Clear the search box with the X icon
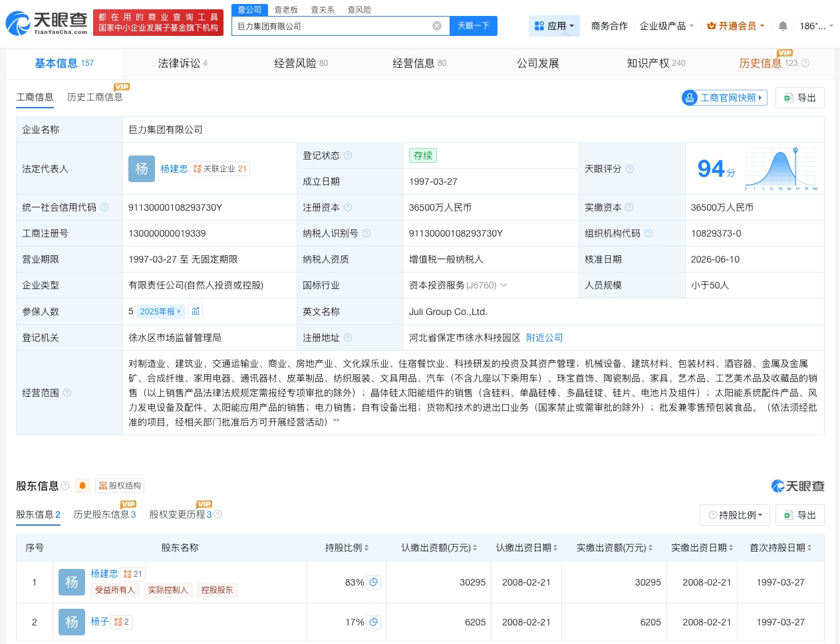This screenshot has width=840, height=644. tap(437, 26)
